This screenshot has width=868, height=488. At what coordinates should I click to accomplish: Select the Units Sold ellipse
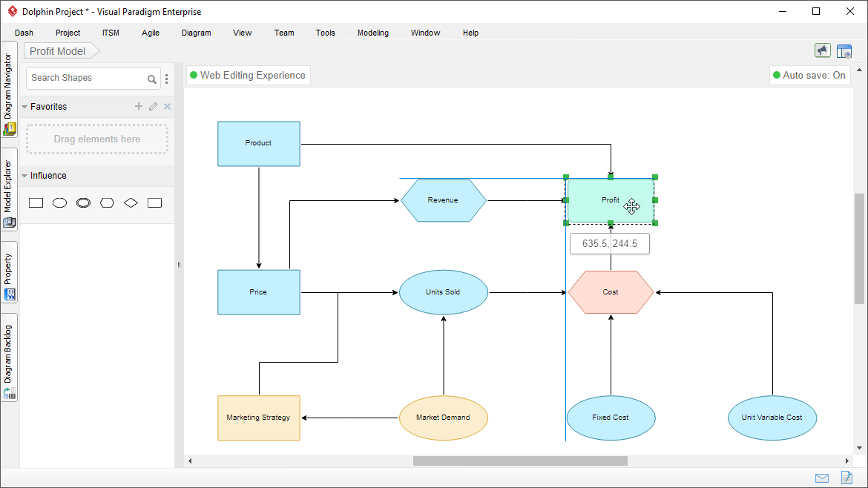tap(443, 292)
